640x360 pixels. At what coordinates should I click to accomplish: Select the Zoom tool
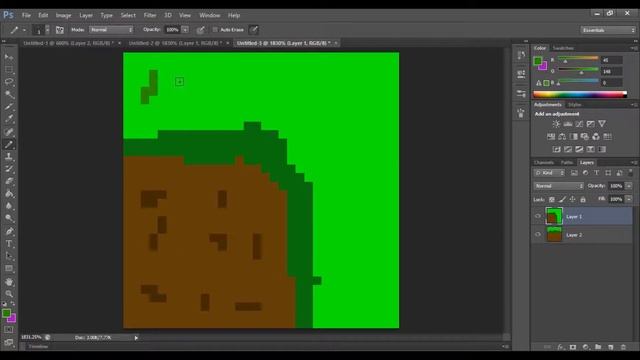click(9, 293)
